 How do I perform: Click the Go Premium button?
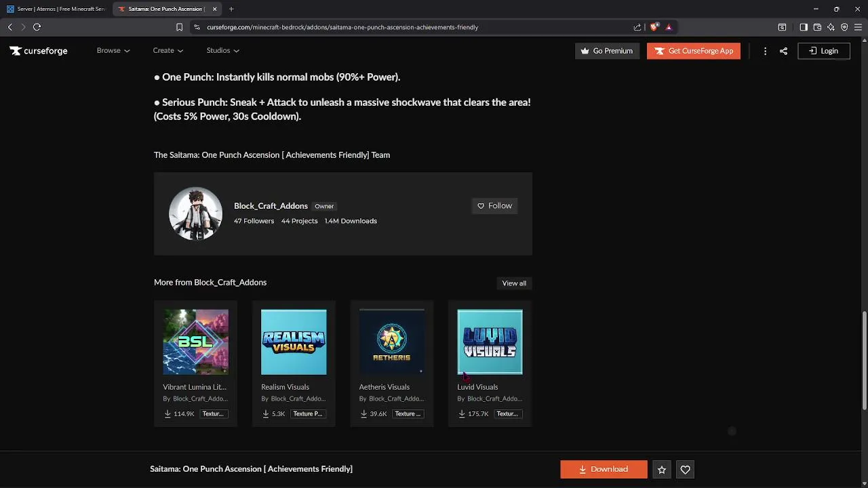[606, 51]
